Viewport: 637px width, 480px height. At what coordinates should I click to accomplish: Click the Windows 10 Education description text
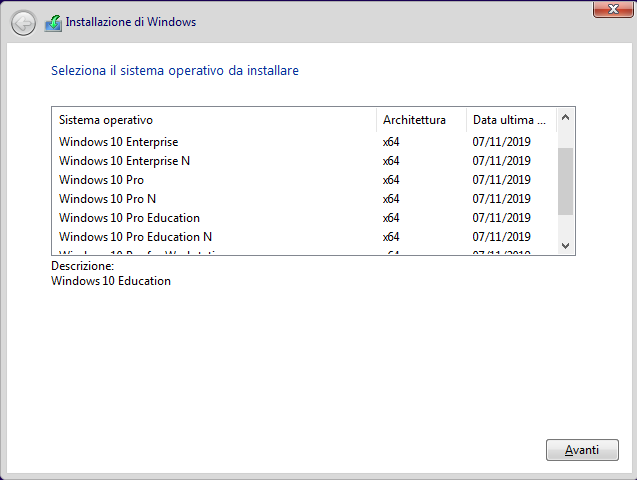pos(111,281)
